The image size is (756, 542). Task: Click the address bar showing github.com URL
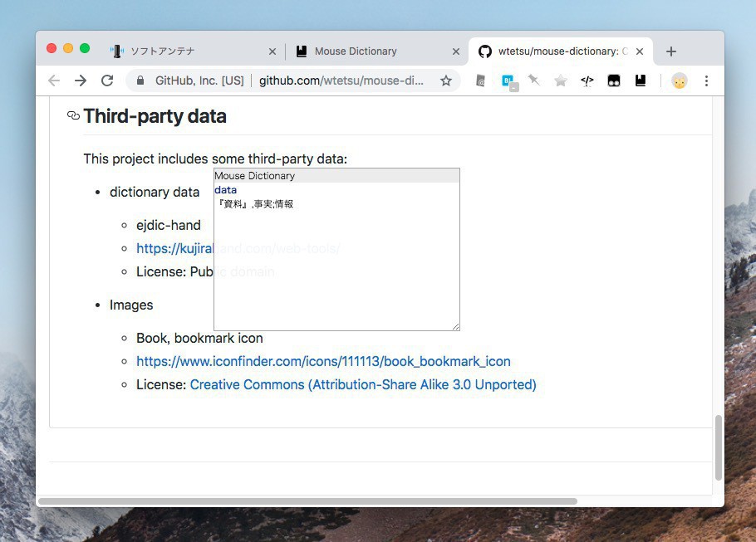point(341,81)
